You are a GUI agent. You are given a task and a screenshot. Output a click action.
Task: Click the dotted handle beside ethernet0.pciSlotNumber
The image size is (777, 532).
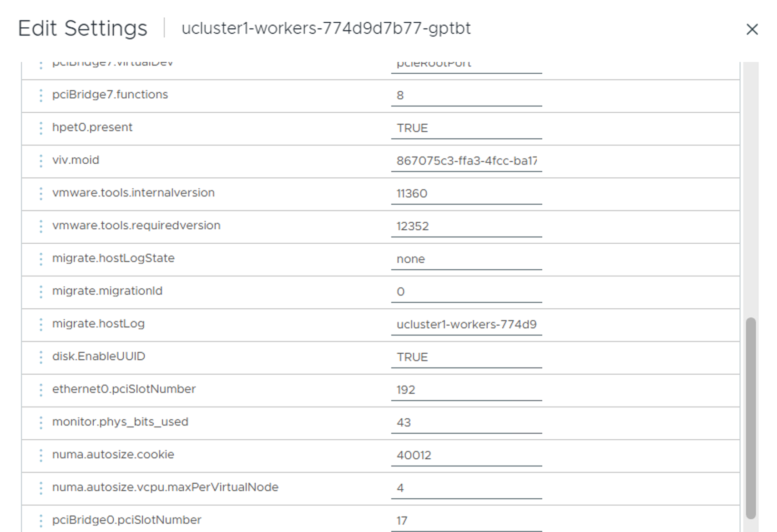(x=41, y=390)
